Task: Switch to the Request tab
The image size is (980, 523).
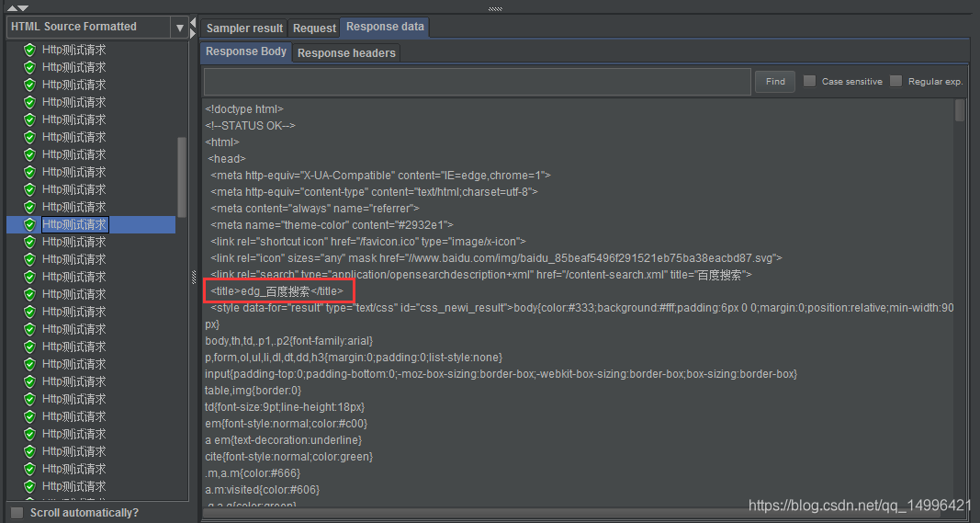Action: [x=314, y=28]
